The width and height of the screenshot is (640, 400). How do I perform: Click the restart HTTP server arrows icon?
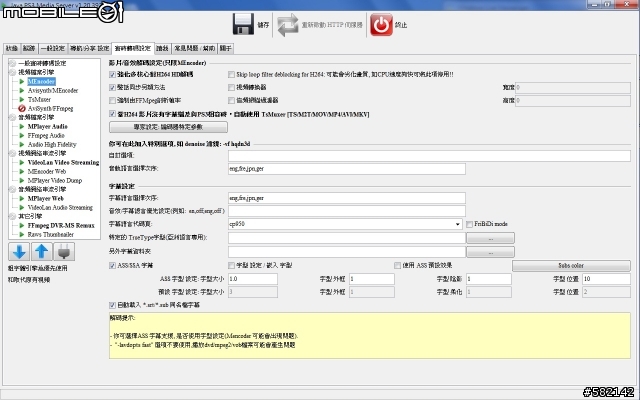[288, 24]
